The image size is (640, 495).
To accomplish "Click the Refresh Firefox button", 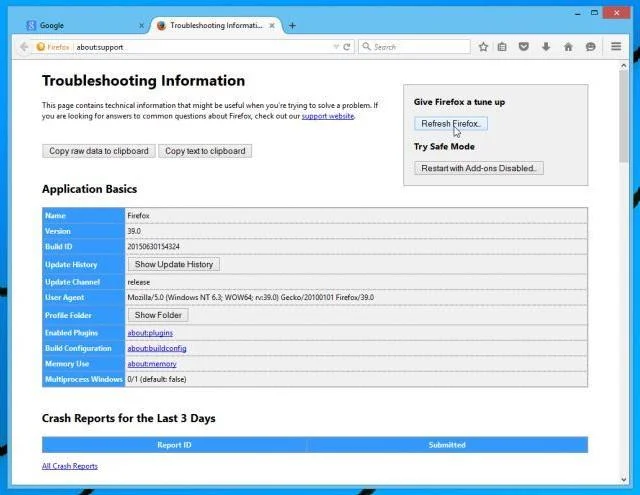I will click(451, 124).
